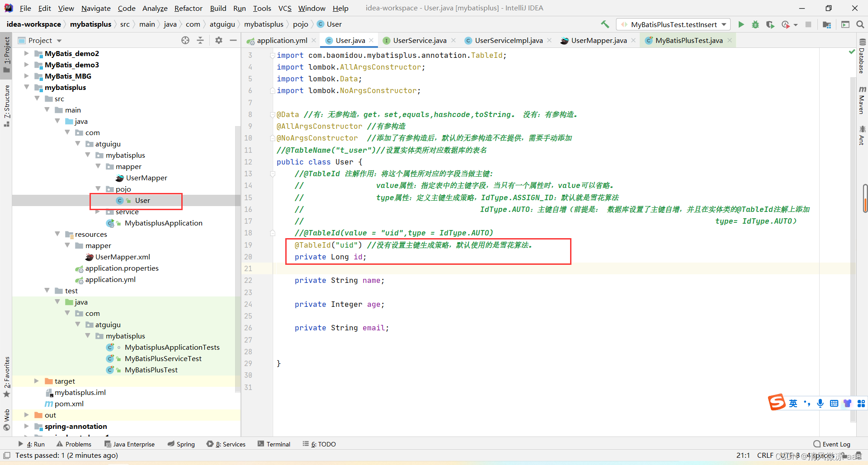This screenshot has width=868, height=465.
Task: Open the Terminal tool window
Action: [x=274, y=444]
